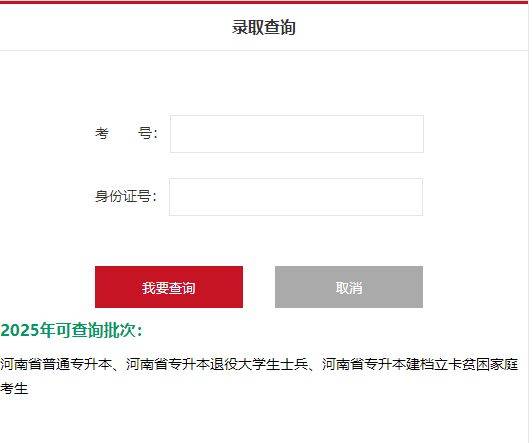
Task: Click the dark red top border bar
Action: pos(264,2)
